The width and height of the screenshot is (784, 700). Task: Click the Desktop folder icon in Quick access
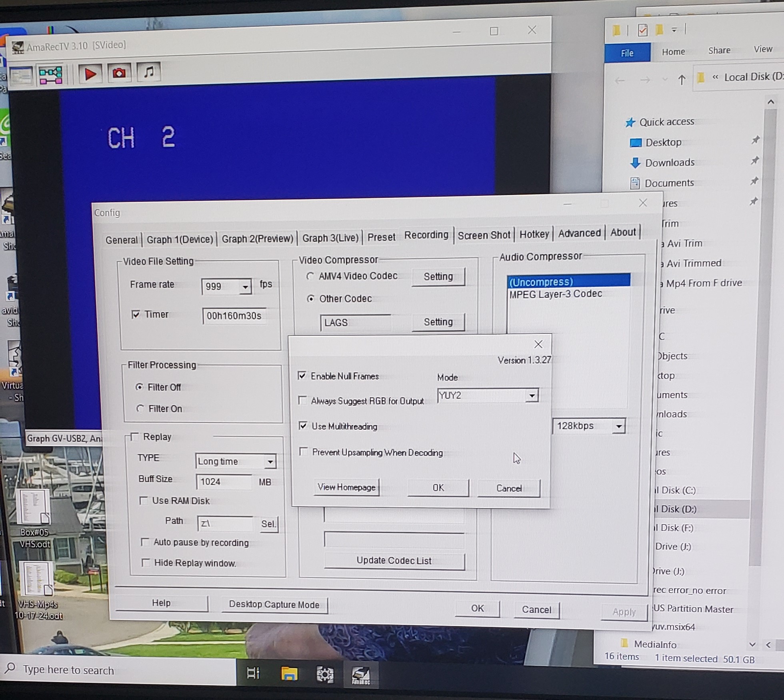point(635,143)
